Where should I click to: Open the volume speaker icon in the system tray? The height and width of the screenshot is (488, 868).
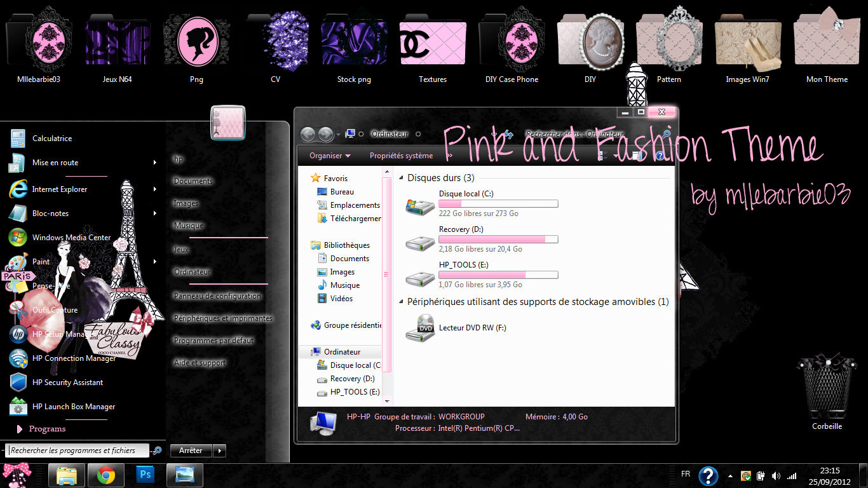coord(776,474)
